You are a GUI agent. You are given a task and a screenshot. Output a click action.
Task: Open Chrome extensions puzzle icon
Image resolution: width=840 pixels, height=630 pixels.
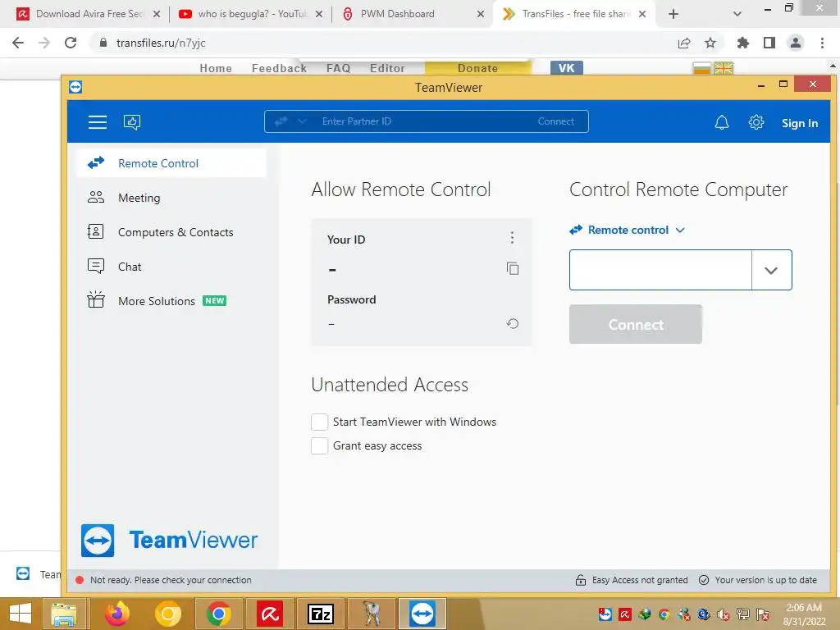742,43
